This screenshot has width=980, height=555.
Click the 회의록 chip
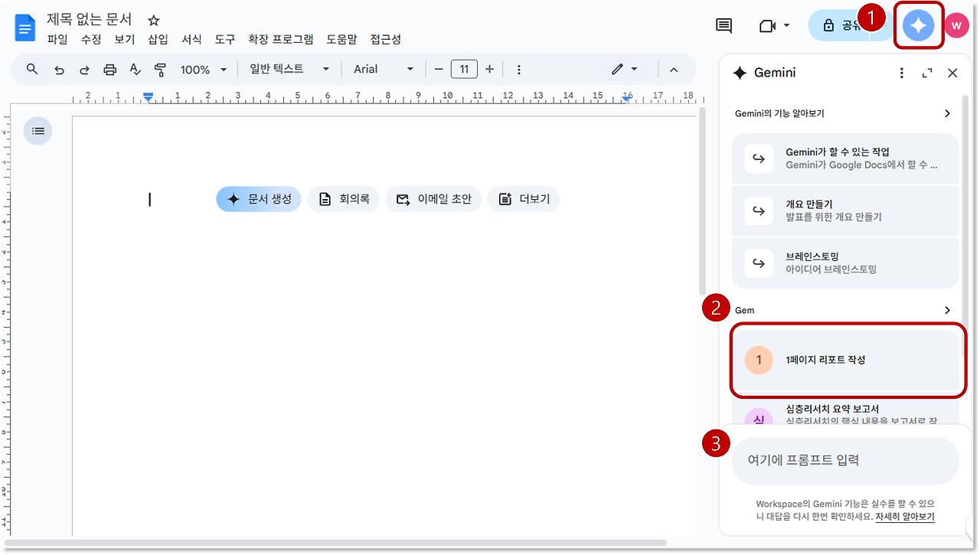[x=344, y=199]
